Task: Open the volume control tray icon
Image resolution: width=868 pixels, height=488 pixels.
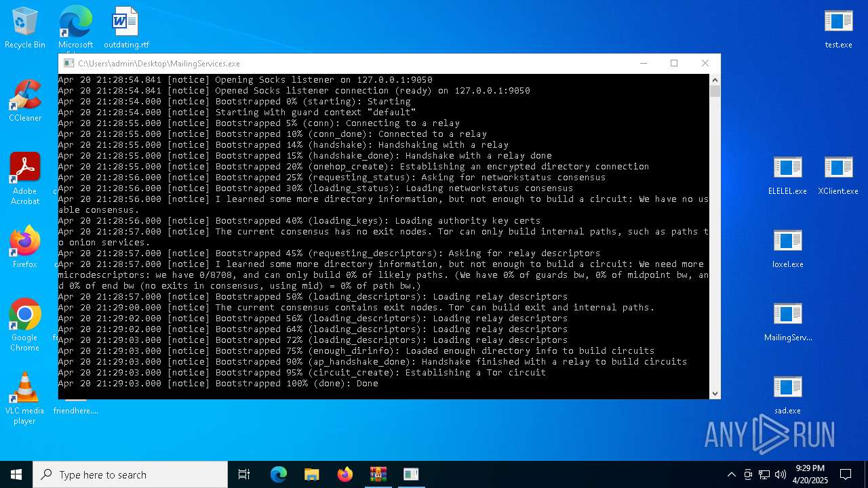Action: (x=781, y=474)
